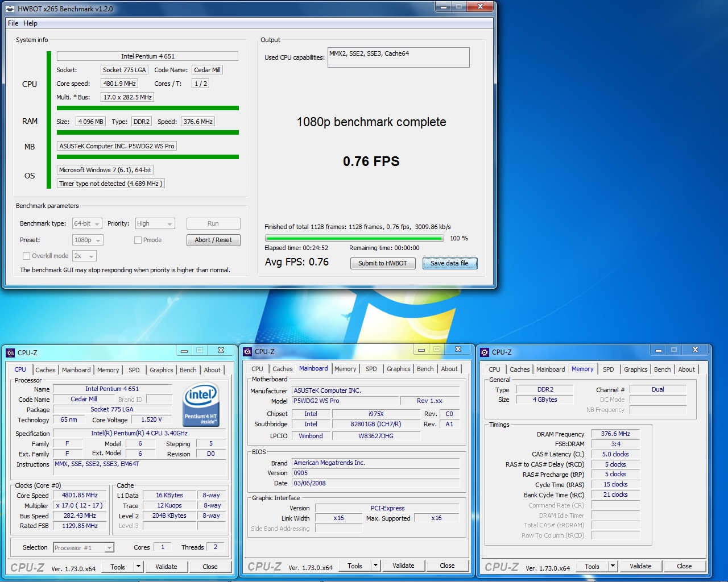Open the Overkill 2x dropdown

pyautogui.click(x=84, y=256)
